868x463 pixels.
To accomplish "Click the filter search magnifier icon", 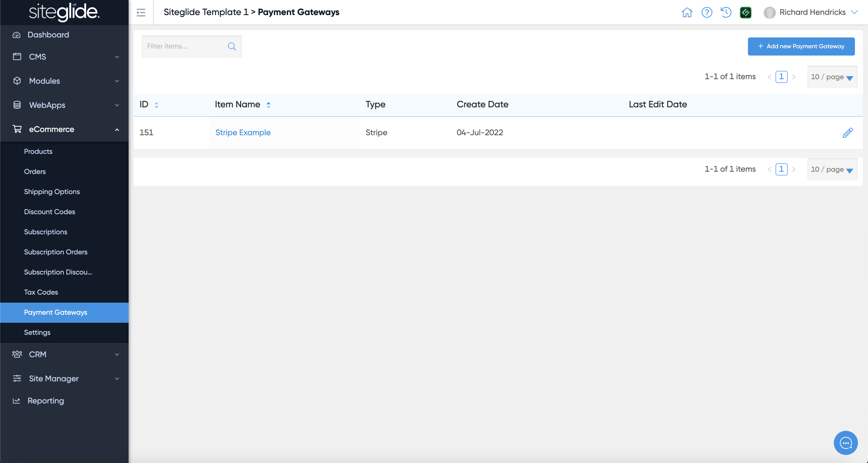I will [232, 47].
